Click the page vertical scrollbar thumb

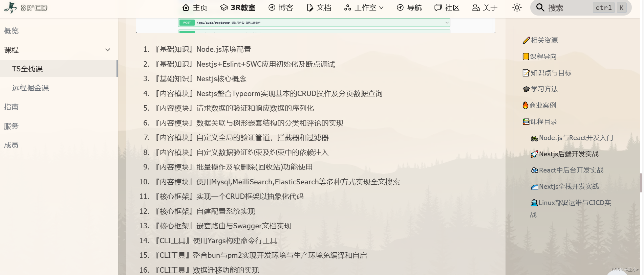(641, 183)
